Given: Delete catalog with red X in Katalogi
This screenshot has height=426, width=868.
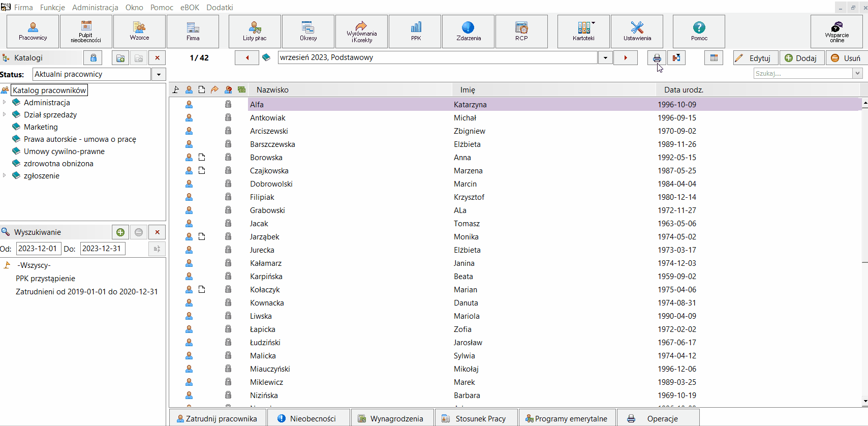Looking at the screenshot, I should (157, 58).
